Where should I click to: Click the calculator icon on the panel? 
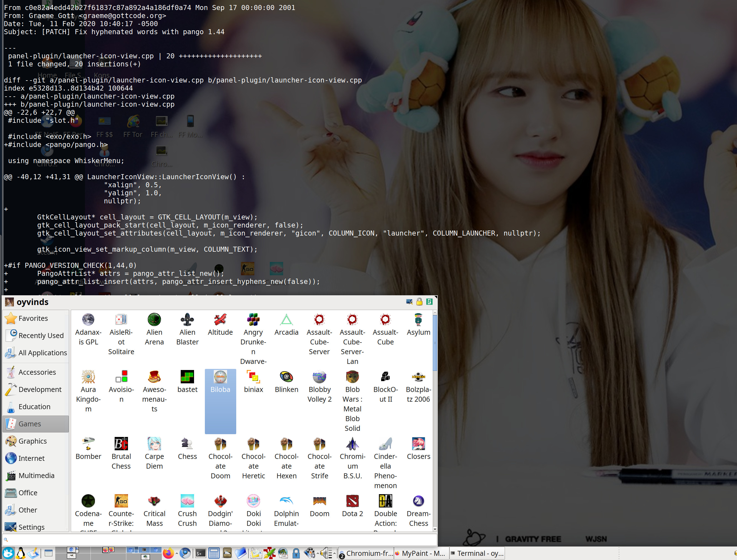[x=213, y=553]
